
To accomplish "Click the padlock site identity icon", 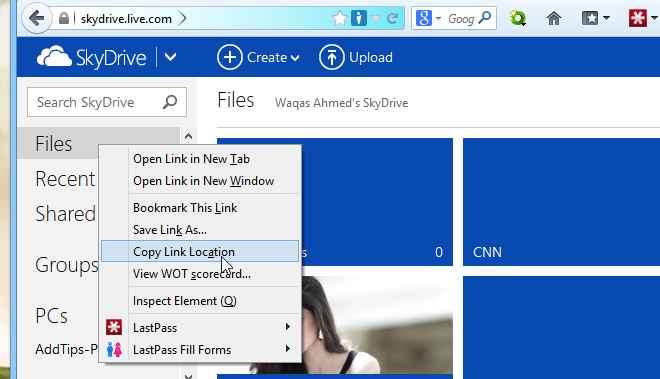I will tap(64, 19).
